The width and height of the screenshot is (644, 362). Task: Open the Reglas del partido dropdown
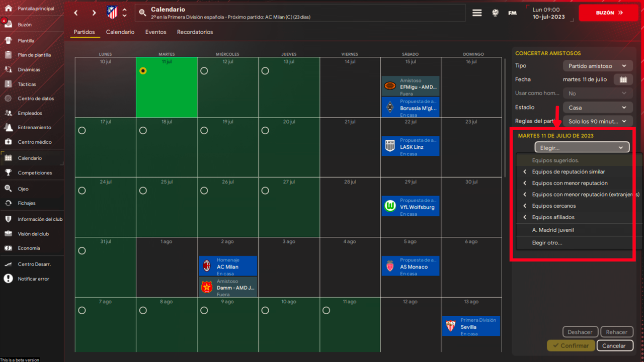point(598,121)
